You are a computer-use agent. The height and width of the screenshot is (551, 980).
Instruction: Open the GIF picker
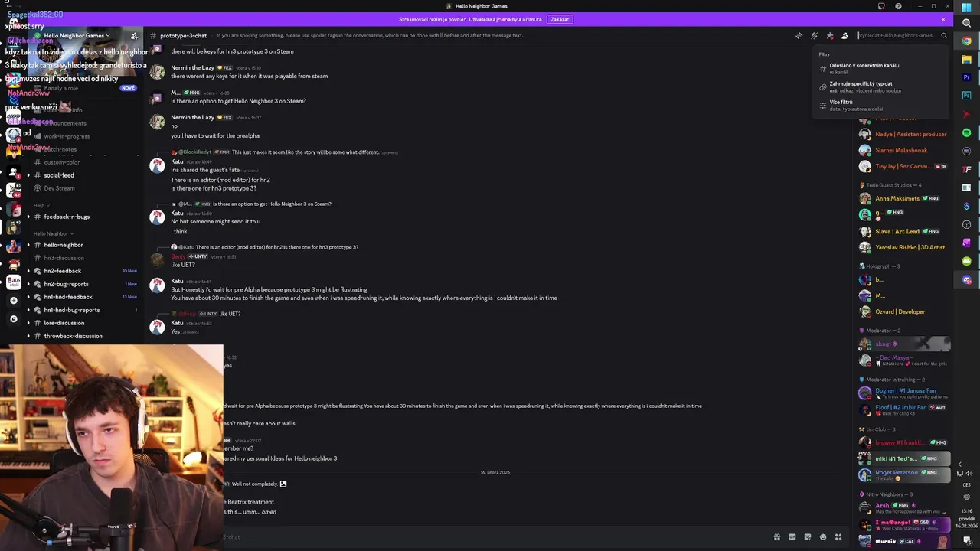tap(792, 537)
